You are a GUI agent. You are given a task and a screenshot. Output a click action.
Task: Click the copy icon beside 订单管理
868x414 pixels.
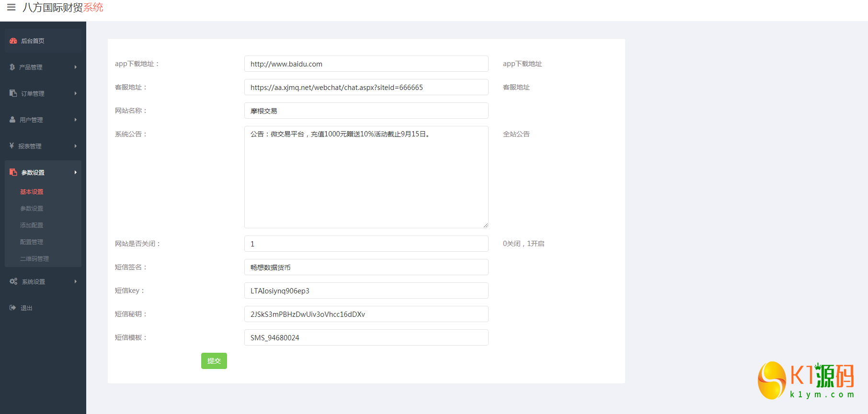(13, 93)
